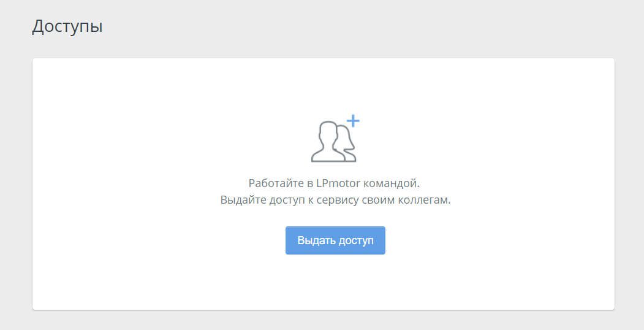Click text "Работайте в LPmotor командой."

click(x=334, y=183)
